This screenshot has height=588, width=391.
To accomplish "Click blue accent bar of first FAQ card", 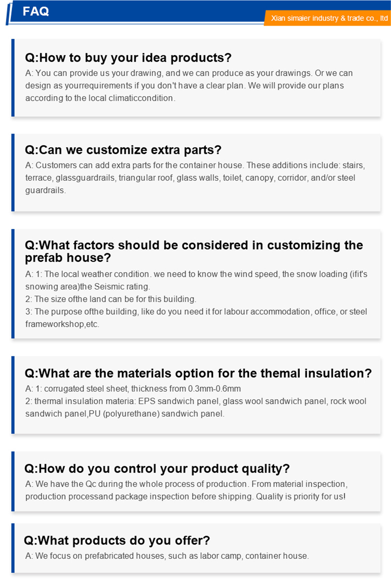I will coord(13,78).
